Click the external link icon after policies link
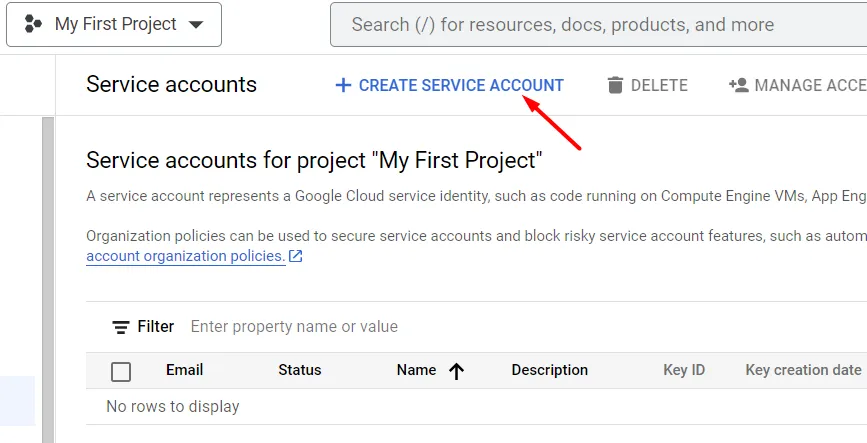Image resolution: width=867 pixels, height=443 pixels. tap(296, 256)
